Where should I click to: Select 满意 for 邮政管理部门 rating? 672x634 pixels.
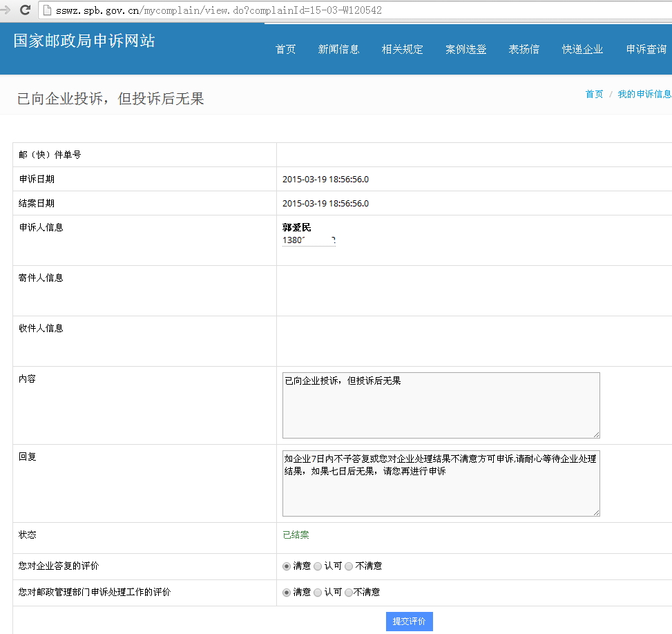click(287, 593)
